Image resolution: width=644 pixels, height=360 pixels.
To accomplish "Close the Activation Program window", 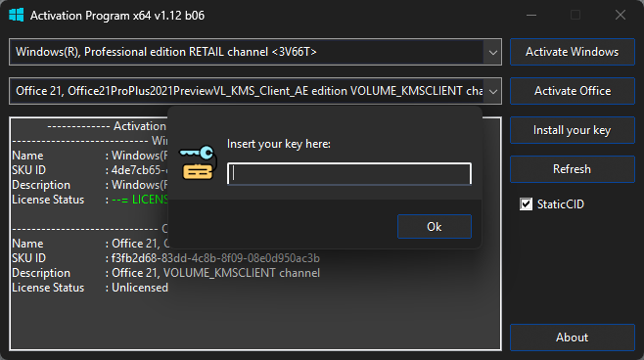I will click(x=621, y=16).
